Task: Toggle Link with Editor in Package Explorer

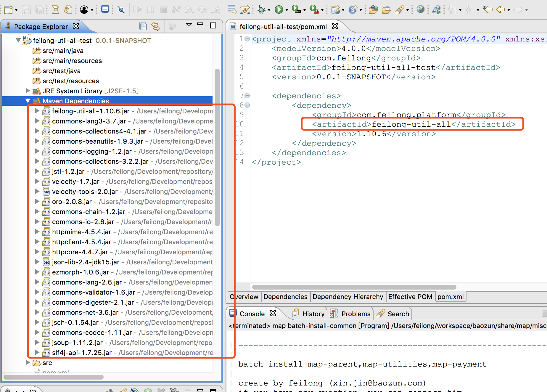Action: click(156, 26)
